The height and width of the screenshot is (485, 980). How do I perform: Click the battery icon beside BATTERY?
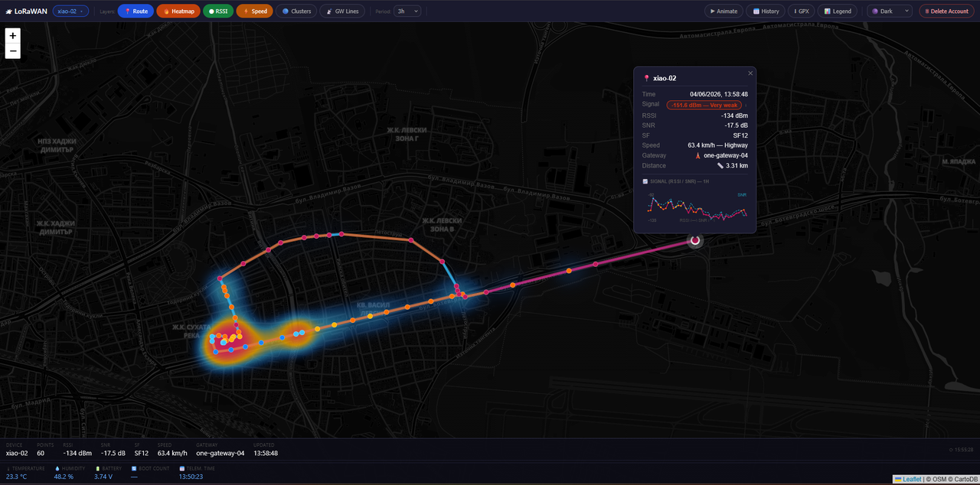tap(97, 468)
